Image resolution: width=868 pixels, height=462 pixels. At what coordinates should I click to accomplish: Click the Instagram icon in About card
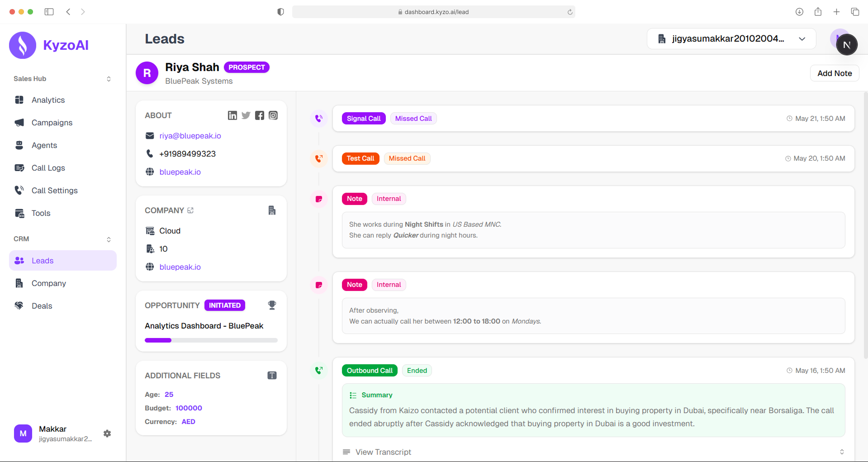(x=273, y=115)
